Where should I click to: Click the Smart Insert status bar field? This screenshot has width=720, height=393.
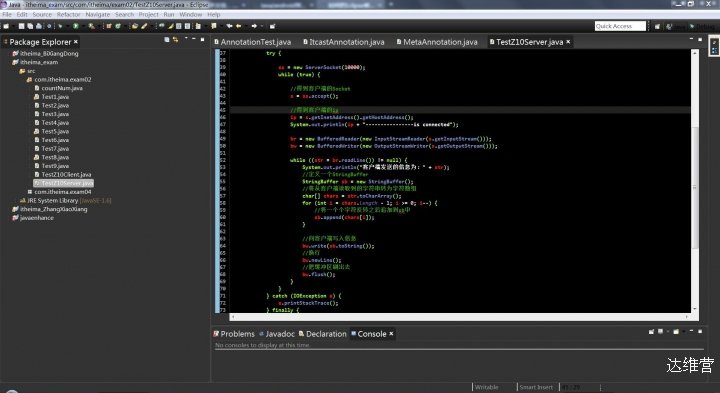coord(536,387)
